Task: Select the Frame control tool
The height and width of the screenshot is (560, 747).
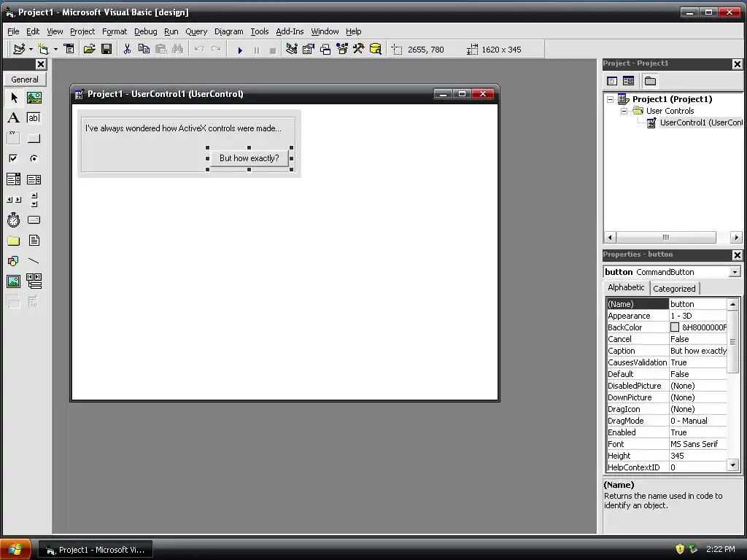Action: [x=13, y=138]
